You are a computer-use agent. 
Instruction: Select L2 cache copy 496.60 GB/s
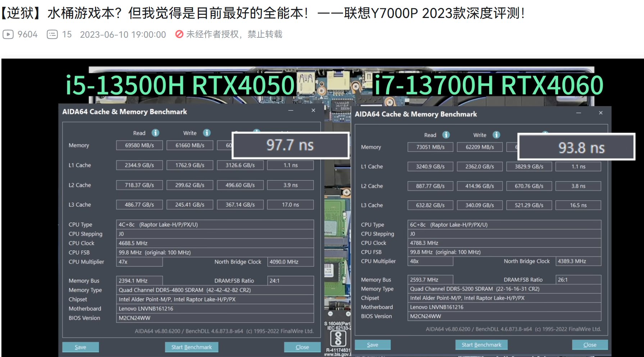tap(240, 185)
